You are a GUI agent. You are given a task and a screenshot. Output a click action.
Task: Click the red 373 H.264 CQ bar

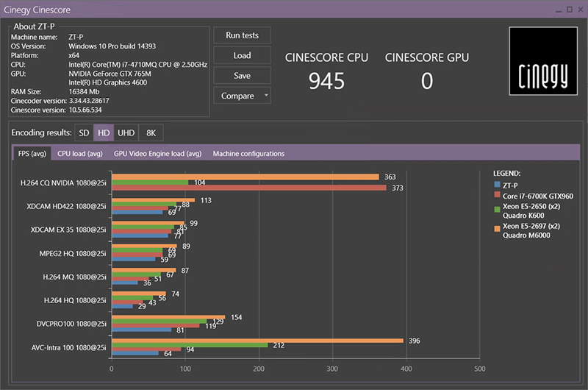click(249, 188)
